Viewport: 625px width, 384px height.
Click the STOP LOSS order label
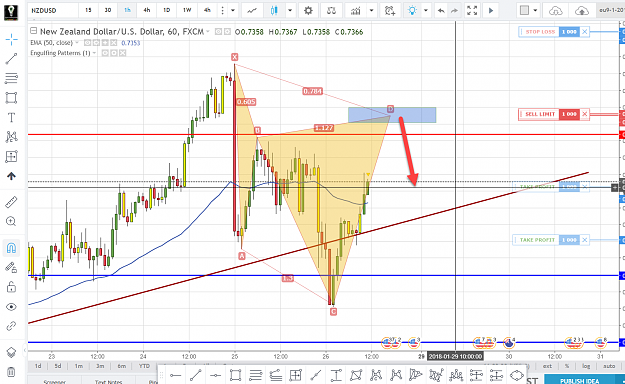point(540,32)
